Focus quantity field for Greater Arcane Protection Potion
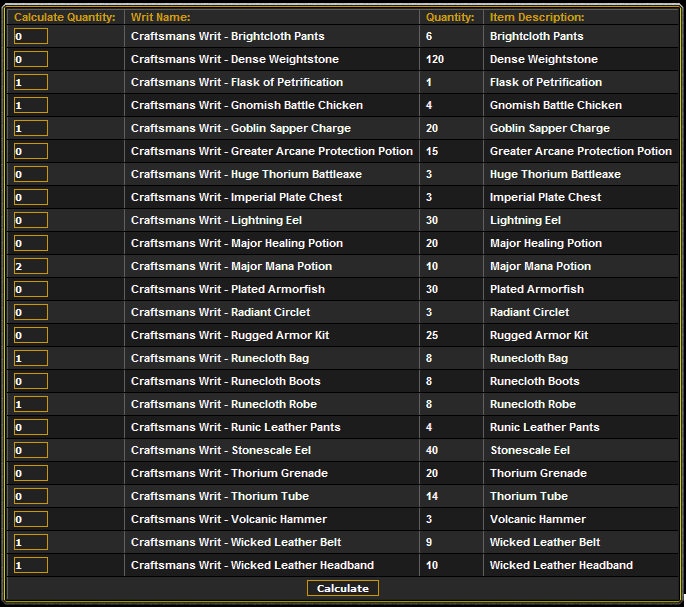This screenshot has height=607, width=686. [x=31, y=151]
